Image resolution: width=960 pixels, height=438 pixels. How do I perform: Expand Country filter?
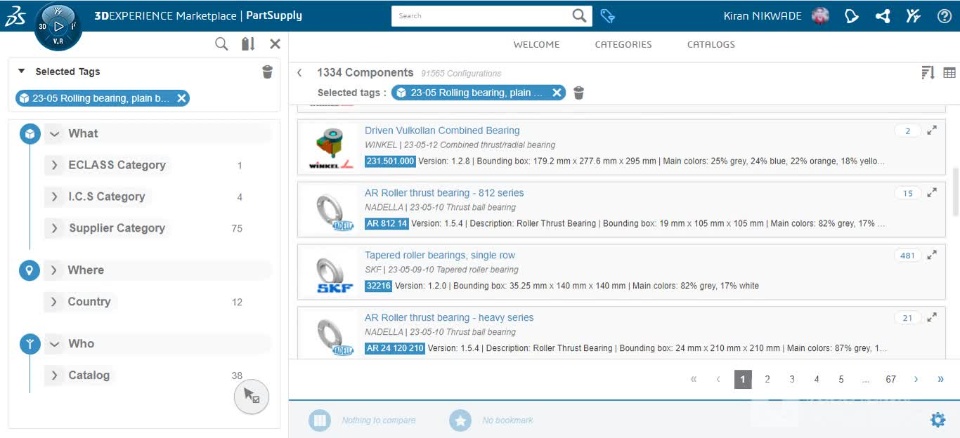click(54, 301)
